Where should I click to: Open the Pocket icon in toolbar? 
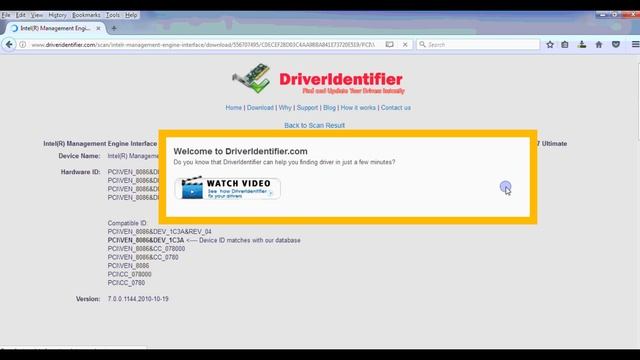click(x=616, y=44)
